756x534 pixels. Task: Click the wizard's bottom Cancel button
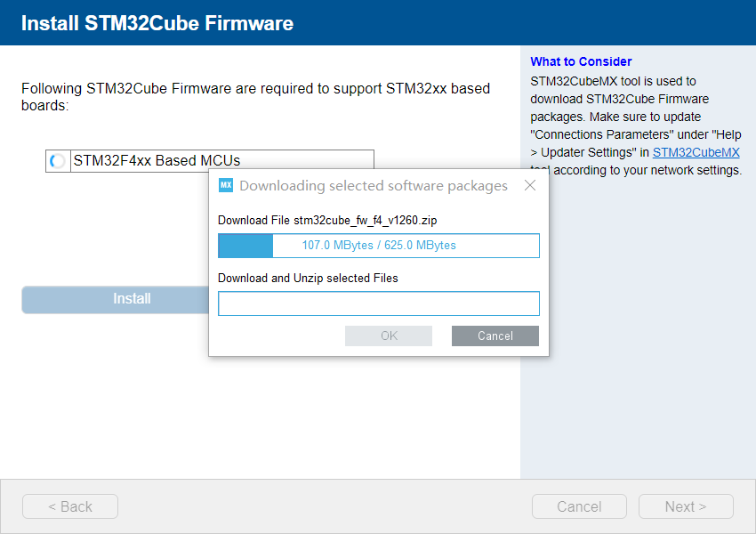pyautogui.click(x=579, y=506)
